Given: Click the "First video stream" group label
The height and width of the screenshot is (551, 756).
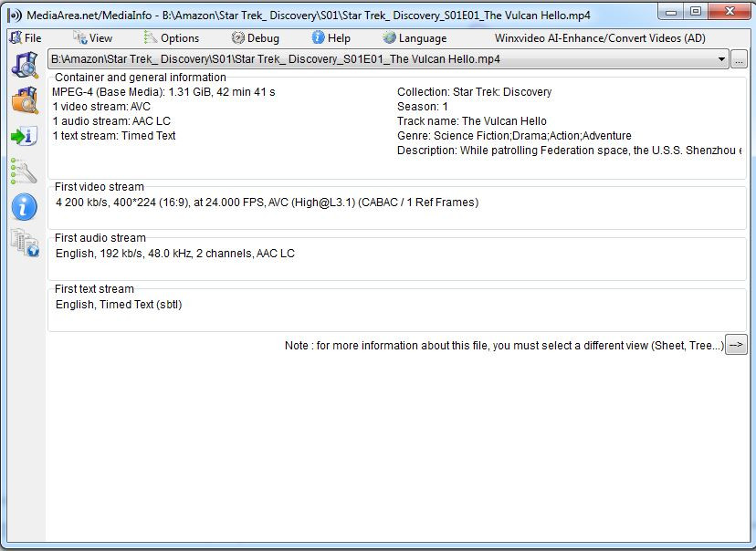Looking at the screenshot, I should [100, 187].
